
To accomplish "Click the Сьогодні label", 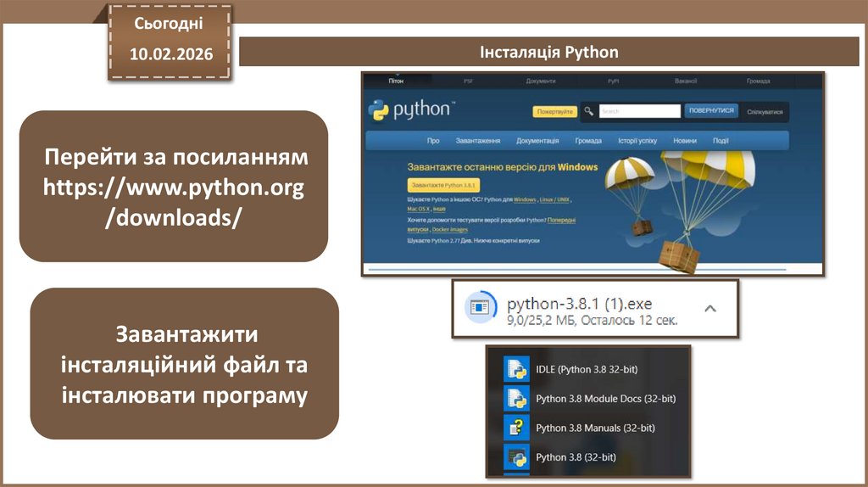I will coord(169,23).
